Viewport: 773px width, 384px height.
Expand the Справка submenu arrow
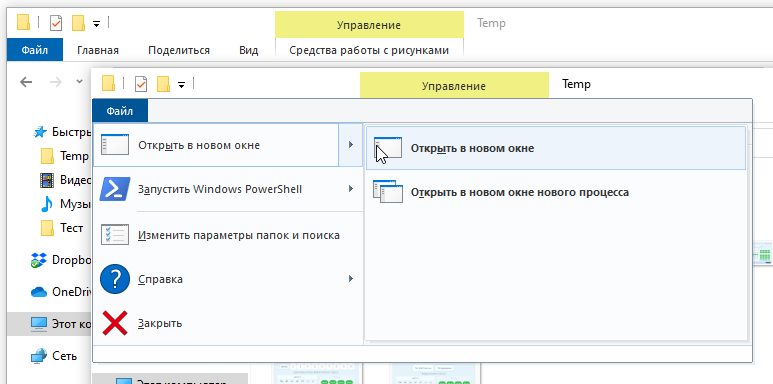click(351, 279)
